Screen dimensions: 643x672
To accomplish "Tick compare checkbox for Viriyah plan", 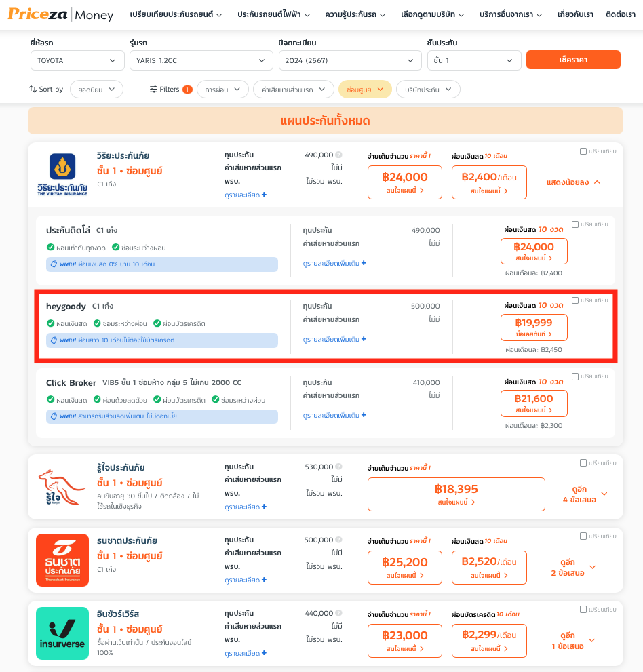I will [x=583, y=151].
